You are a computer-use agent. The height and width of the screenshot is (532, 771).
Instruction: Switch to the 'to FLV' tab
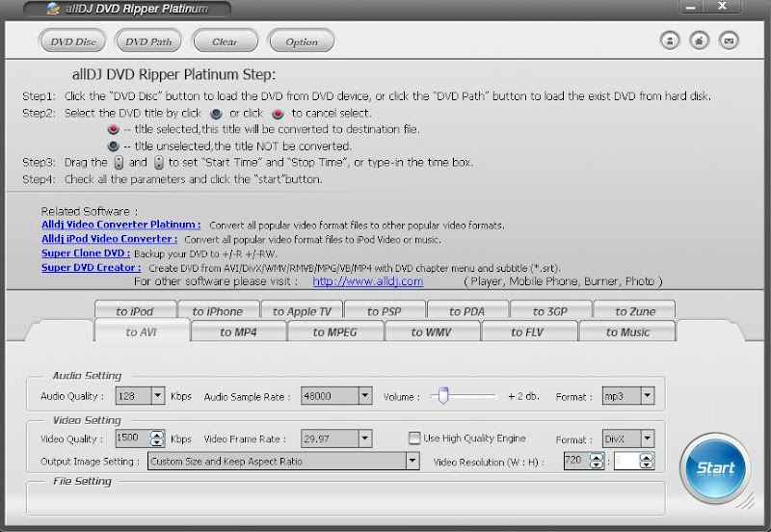point(529,331)
